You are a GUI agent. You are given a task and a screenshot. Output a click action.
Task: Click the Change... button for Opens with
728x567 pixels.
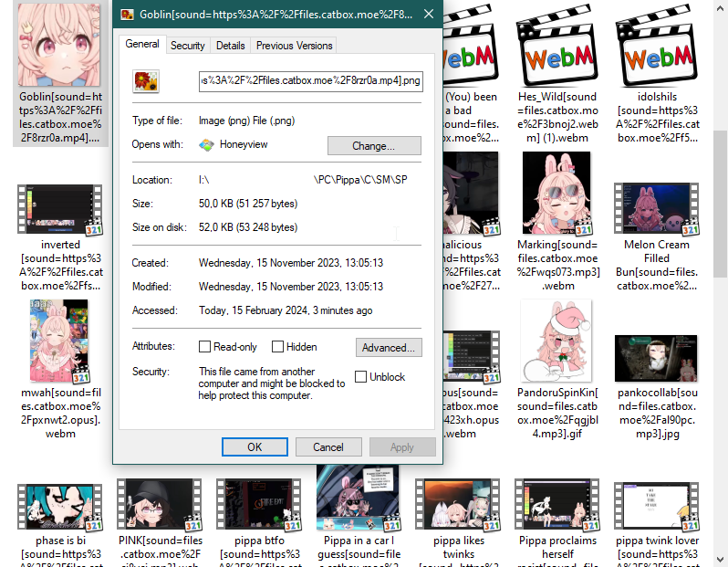coord(374,146)
